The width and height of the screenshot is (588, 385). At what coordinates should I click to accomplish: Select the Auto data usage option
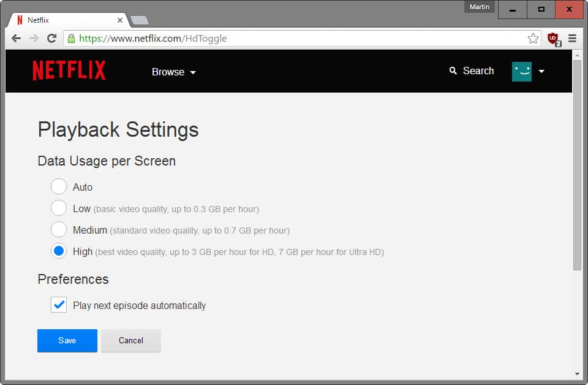point(59,186)
